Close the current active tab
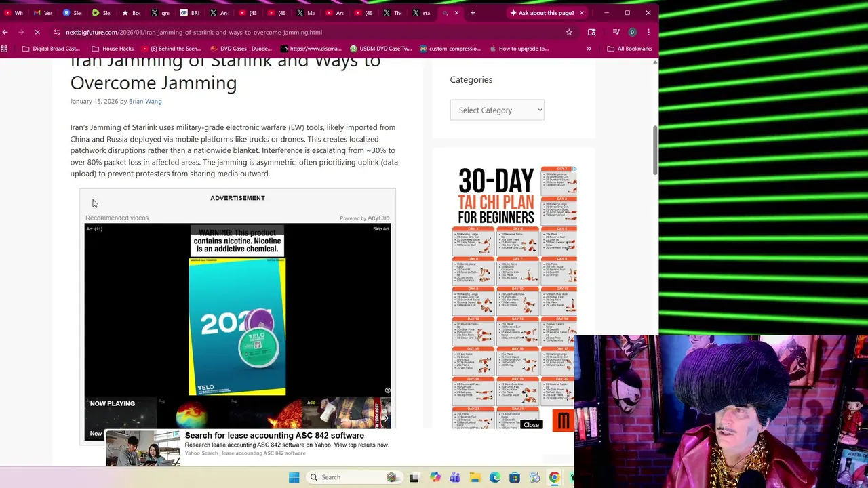 click(x=456, y=13)
